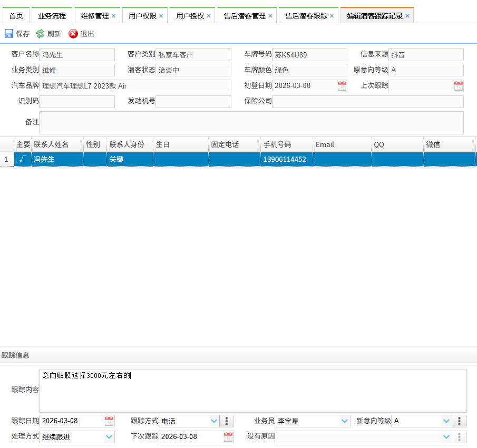Expand the 处理方式 dropdown showing 继续跟进

(x=109, y=436)
